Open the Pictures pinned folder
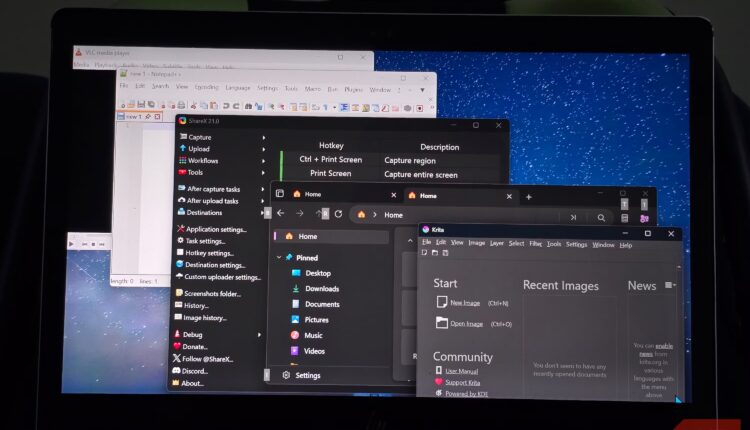The image size is (750, 430). [310, 320]
